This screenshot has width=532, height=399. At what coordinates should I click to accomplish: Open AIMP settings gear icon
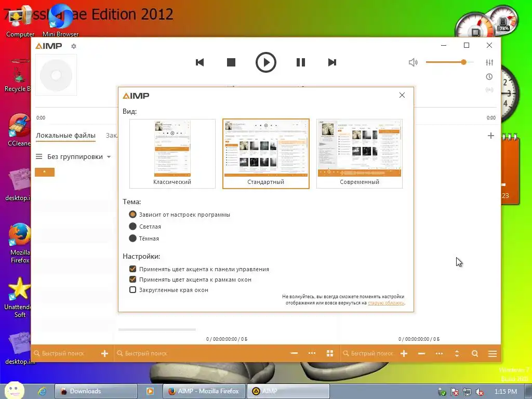tap(74, 46)
